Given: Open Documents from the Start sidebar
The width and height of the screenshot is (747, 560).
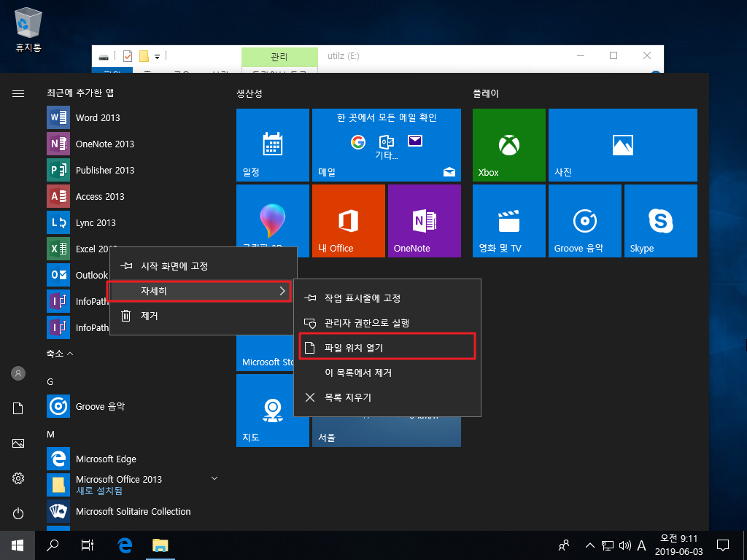Looking at the screenshot, I should 18,408.
